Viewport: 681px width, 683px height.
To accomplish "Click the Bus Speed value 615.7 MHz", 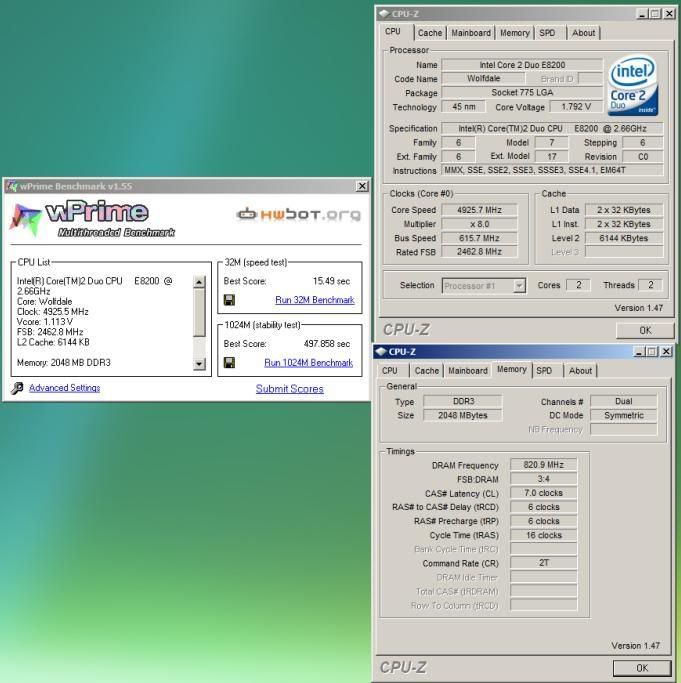I will 479,238.
